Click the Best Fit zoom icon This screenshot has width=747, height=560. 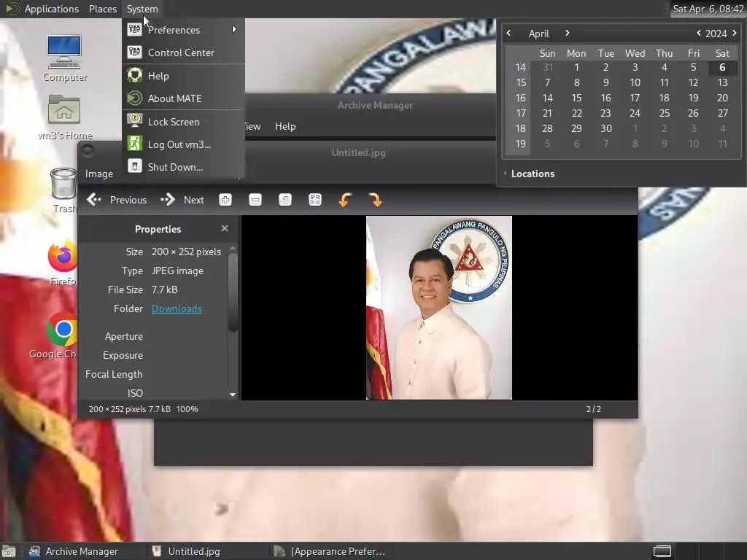coord(315,200)
